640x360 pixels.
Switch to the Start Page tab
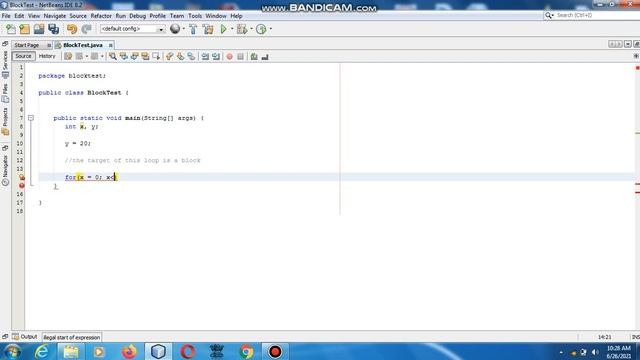point(27,45)
